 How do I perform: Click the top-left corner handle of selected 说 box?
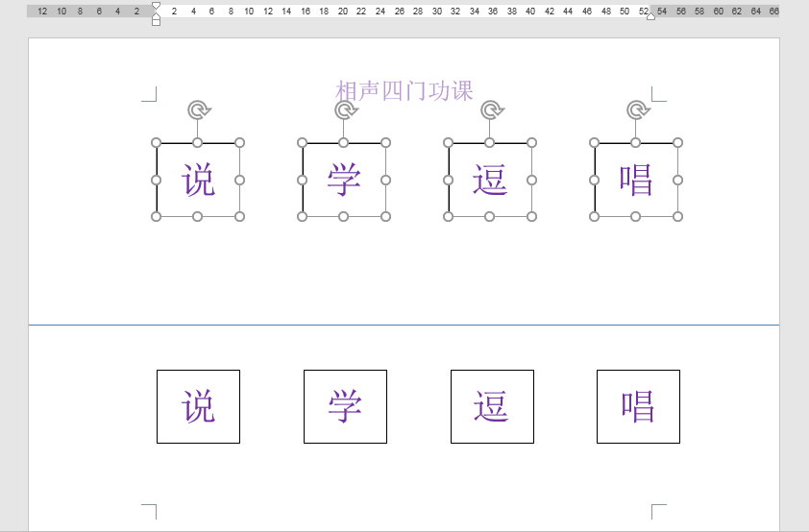156,143
